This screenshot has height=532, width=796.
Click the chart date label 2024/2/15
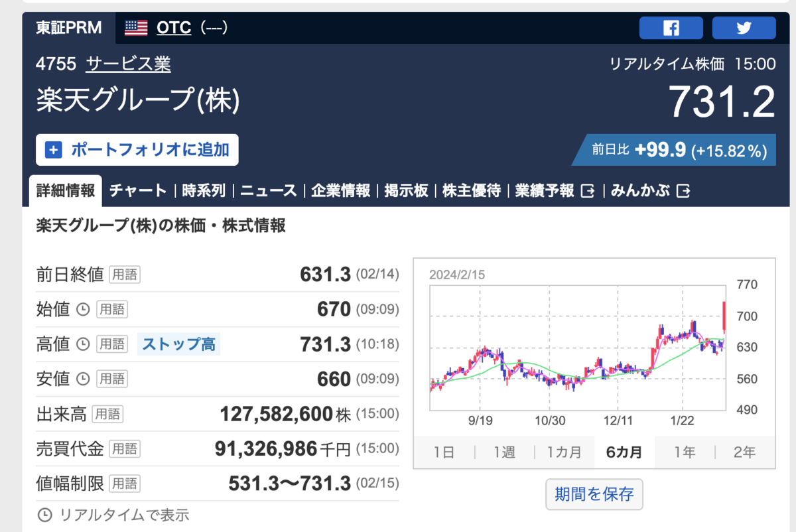click(457, 275)
